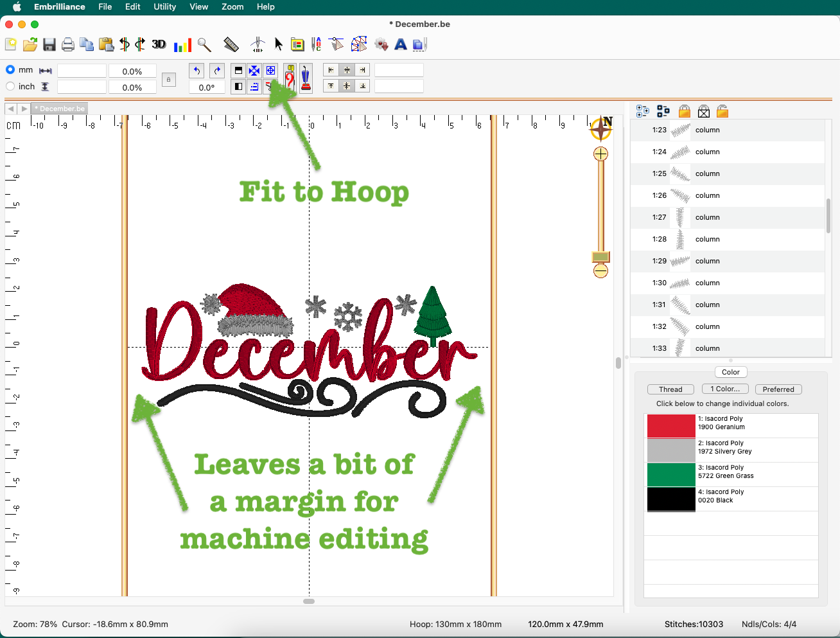Open the Zoom menu

tap(232, 6)
